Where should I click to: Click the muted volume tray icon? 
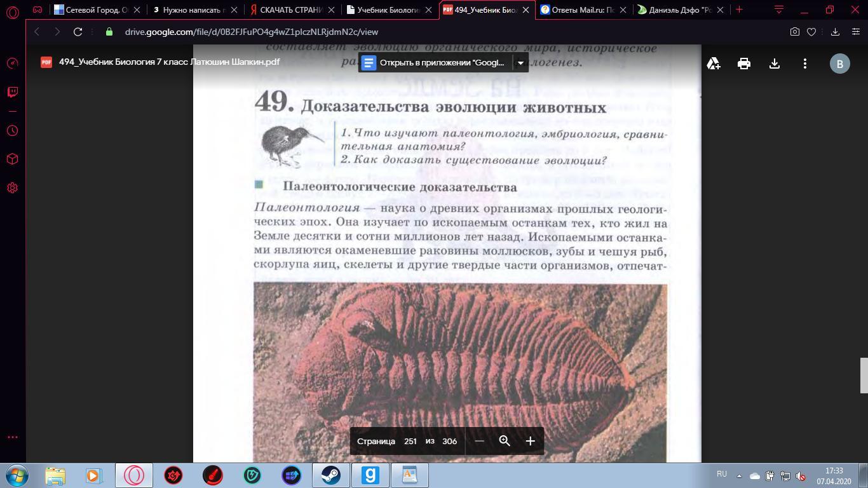(801, 476)
